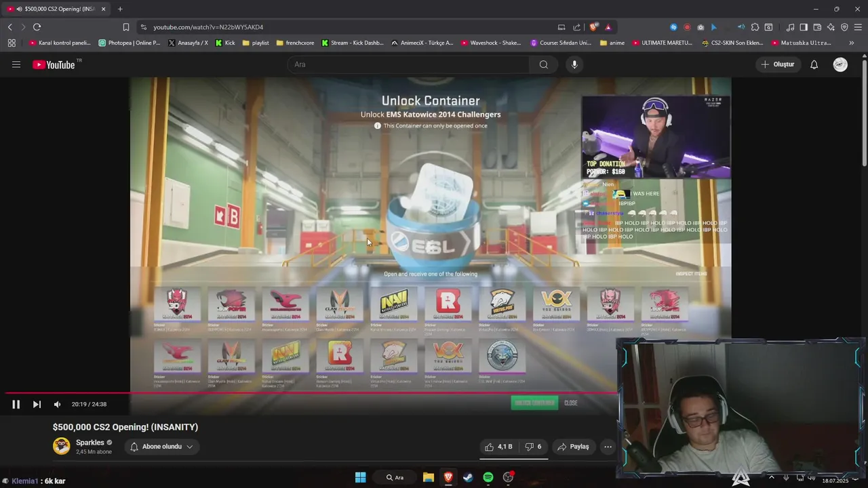Viewport: 868px width, 488px height.
Task: Open YouTube notifications bell
Action: click(x=814, y=64)
